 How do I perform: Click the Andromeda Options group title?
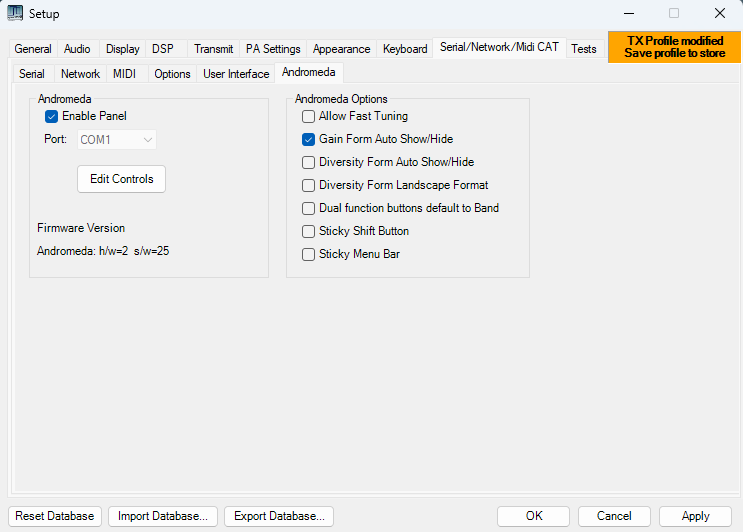pos(341,99)
